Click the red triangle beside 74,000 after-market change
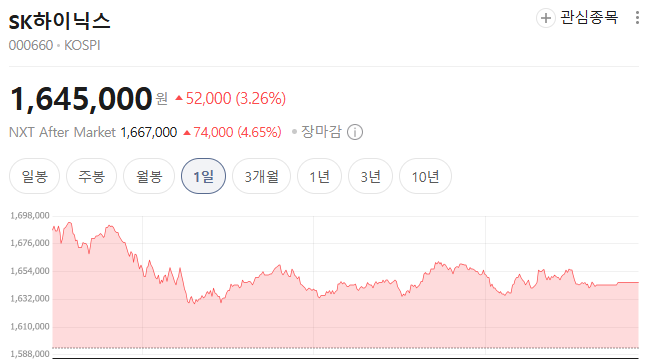645x362 pixels. click(x=187, y=132)
